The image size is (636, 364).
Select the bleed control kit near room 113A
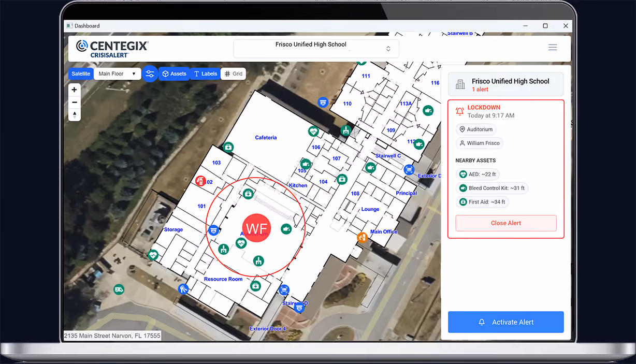coord(428,110)
